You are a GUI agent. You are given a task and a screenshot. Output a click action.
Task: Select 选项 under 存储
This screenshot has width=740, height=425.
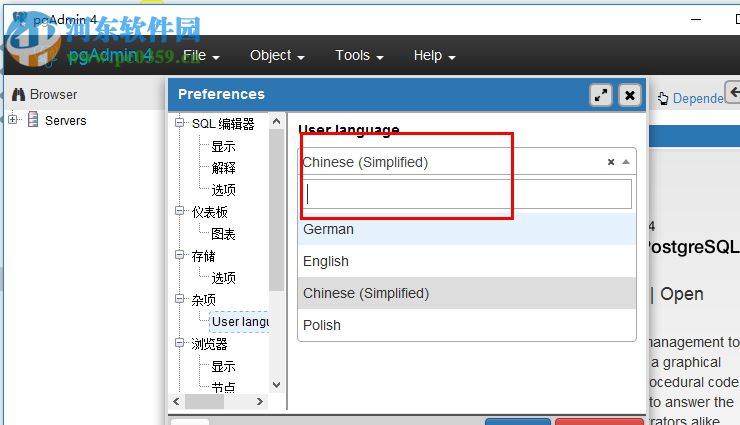coord(223,278)
